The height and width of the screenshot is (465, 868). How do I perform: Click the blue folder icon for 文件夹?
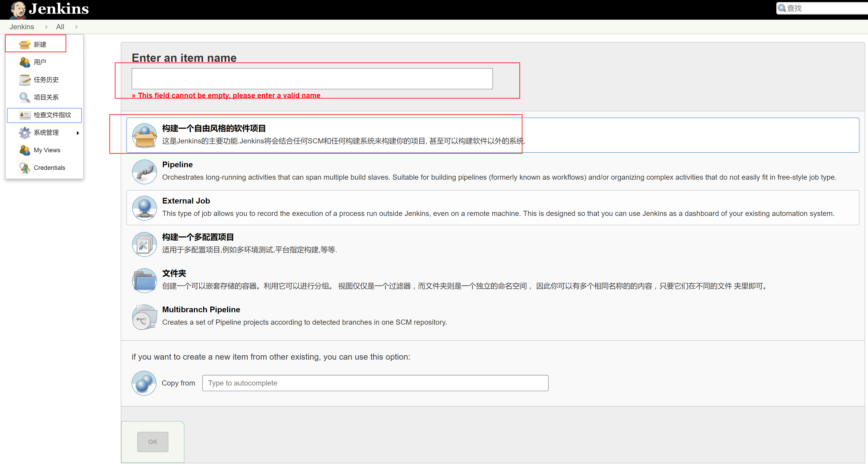[144, 280]
